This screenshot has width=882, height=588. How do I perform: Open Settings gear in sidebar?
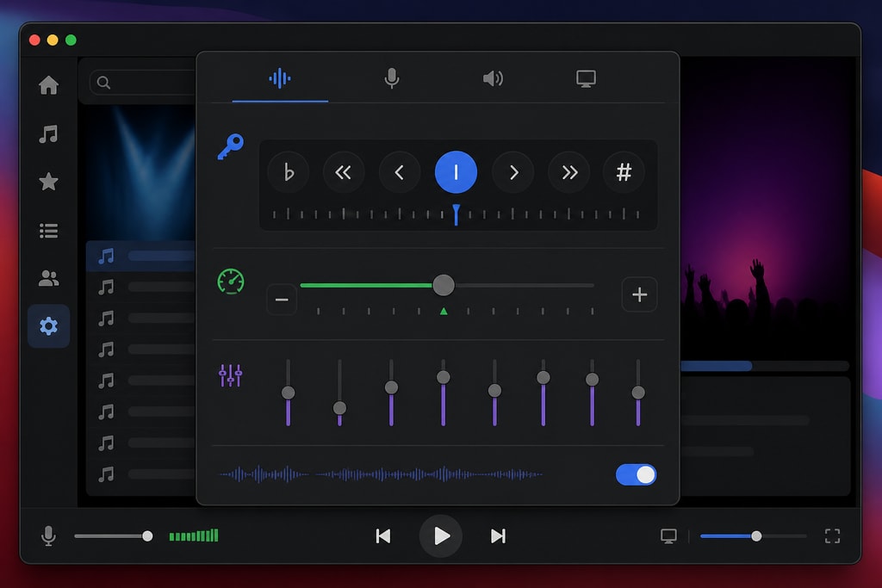click(48, 326)
